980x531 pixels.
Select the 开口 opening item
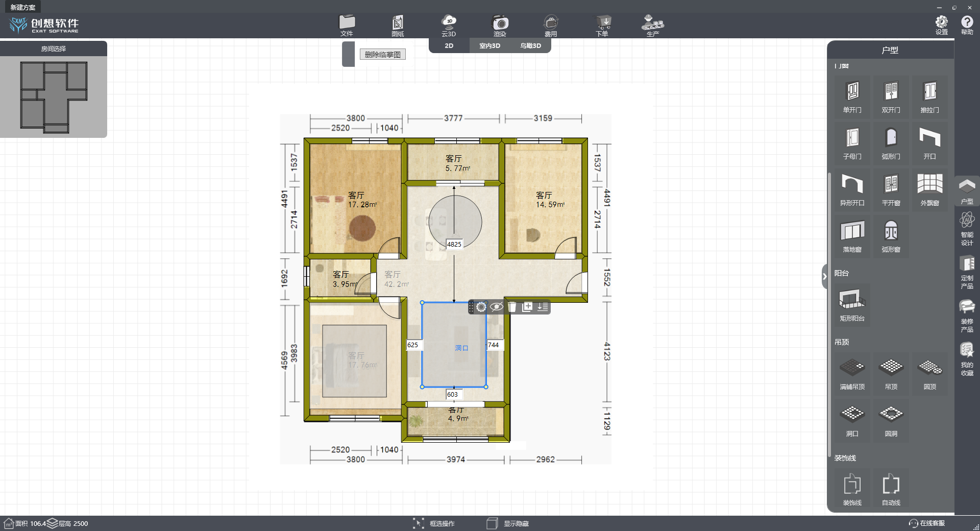pos(930,143)
